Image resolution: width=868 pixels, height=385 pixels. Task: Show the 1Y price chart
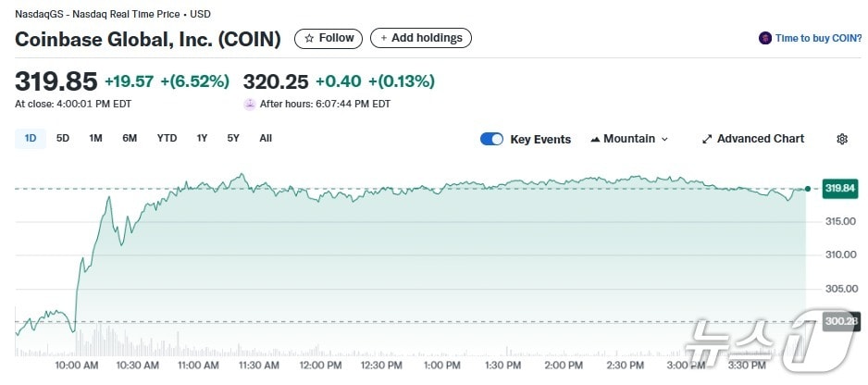202,138
